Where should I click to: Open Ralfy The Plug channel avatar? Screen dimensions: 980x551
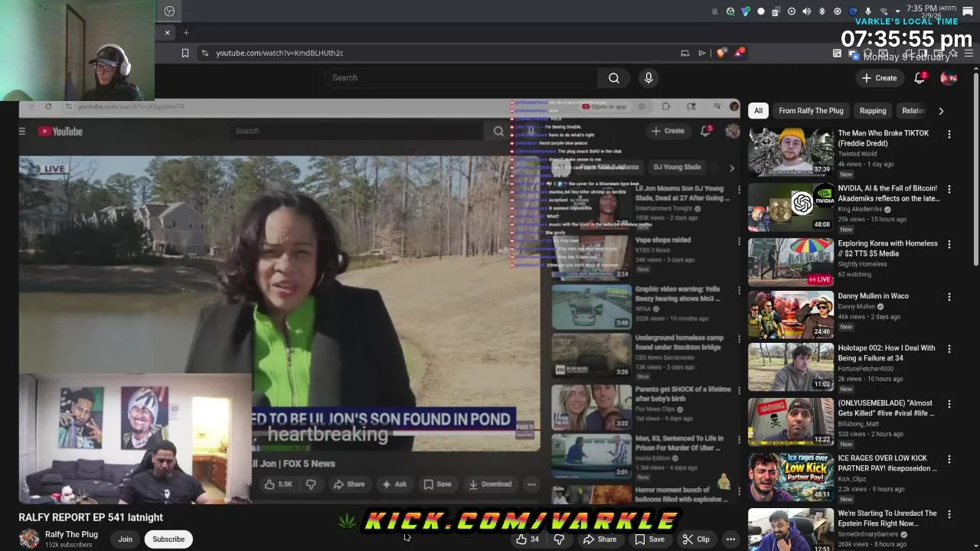click(29, 539)
